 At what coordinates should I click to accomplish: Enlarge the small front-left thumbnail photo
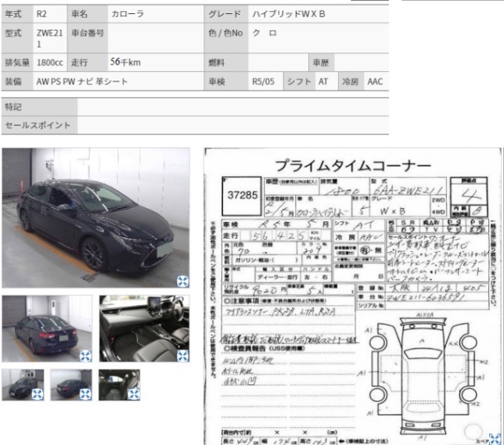(38, 394)
